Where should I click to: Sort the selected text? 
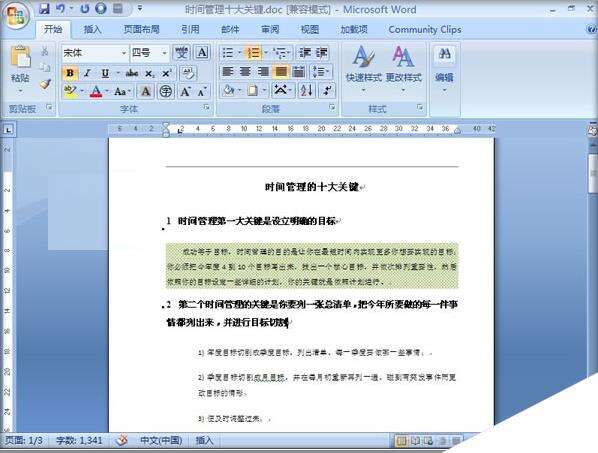tap(306, 90)
